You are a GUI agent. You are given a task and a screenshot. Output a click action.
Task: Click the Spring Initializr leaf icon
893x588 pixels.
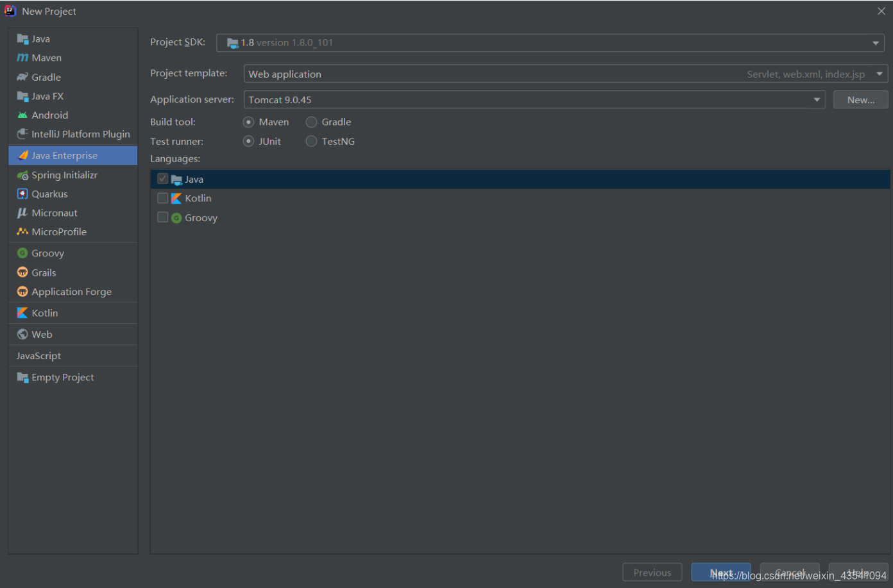click(22, 175)
